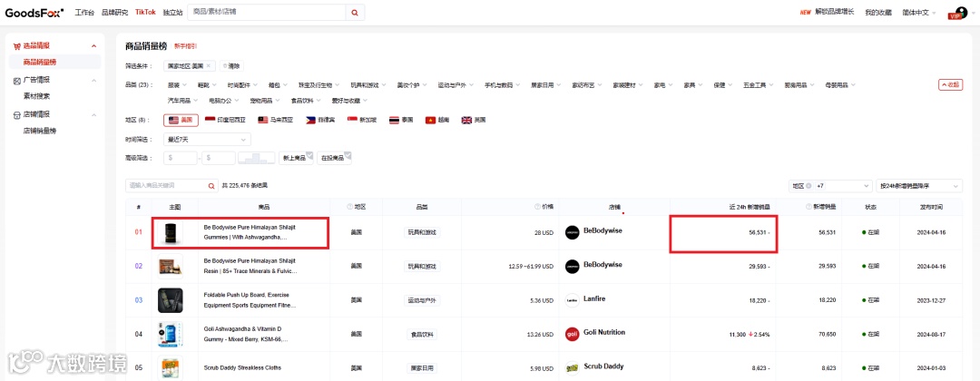
Task: Toggle the 在投商品 filter
Action: click(x=334, y=158)
